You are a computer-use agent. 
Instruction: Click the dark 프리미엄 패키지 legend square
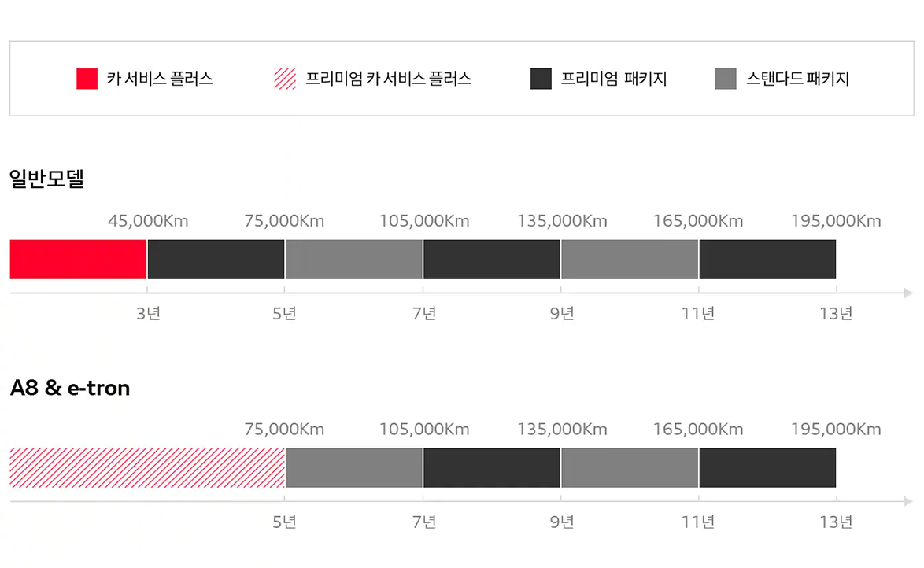pyautogui.click(x=541, y=79)
